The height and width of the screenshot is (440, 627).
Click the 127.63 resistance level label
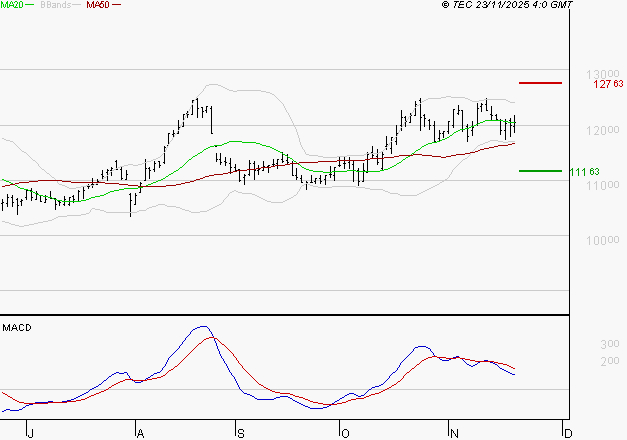point(608,84)
